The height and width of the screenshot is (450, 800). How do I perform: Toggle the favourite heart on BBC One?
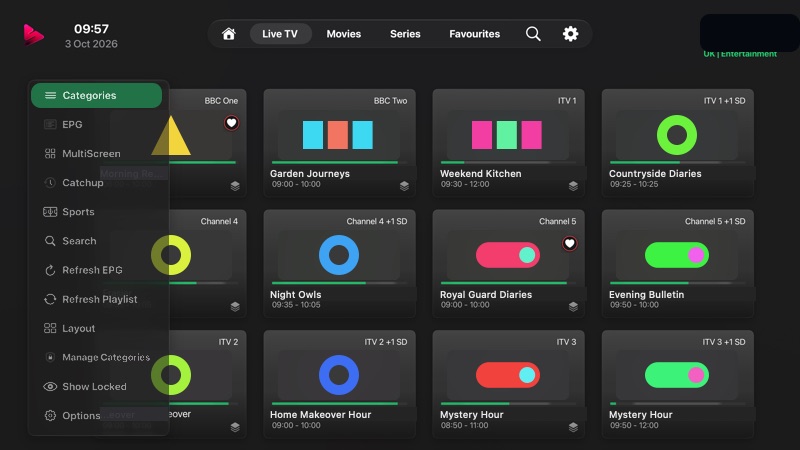coord(231,123)
